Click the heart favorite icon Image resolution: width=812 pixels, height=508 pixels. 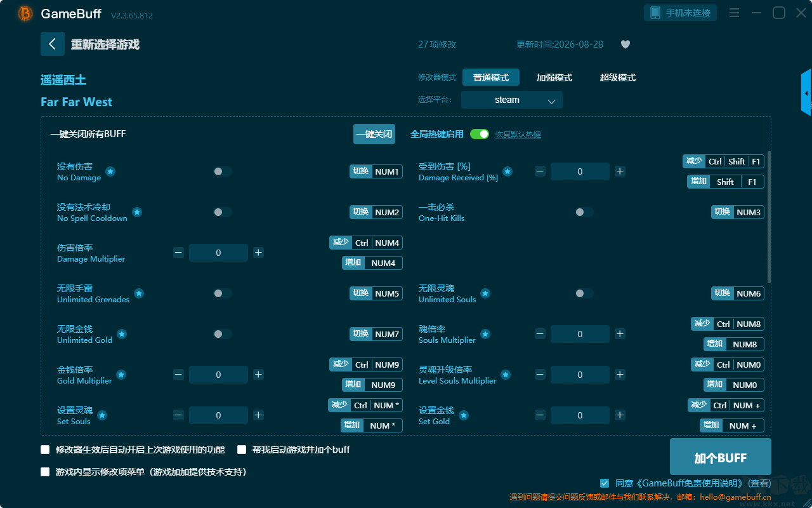[625, 44]
